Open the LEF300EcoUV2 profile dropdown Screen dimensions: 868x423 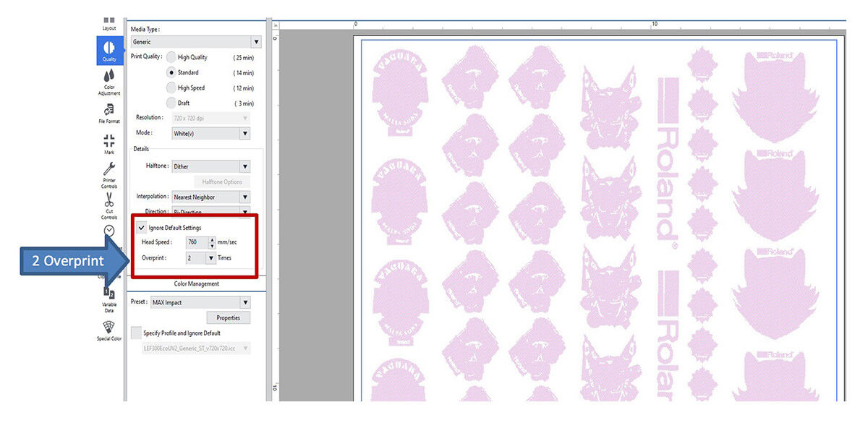(x=197, y=348)
